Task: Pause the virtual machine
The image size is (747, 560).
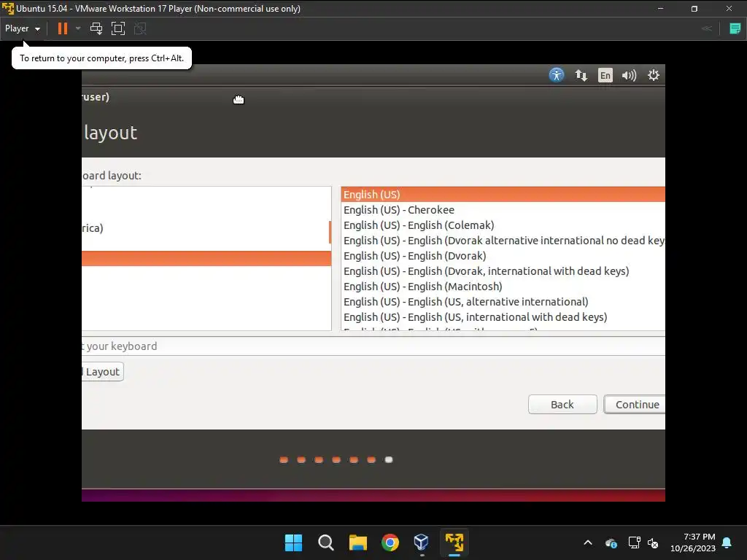Action: coord(63,28)
